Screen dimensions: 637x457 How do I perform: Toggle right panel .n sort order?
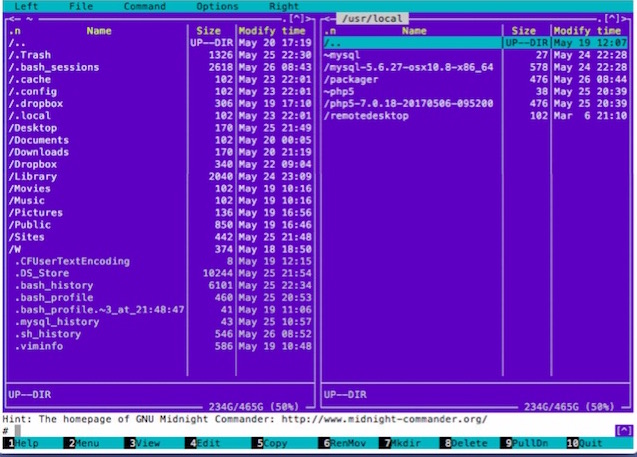point(330,31)
